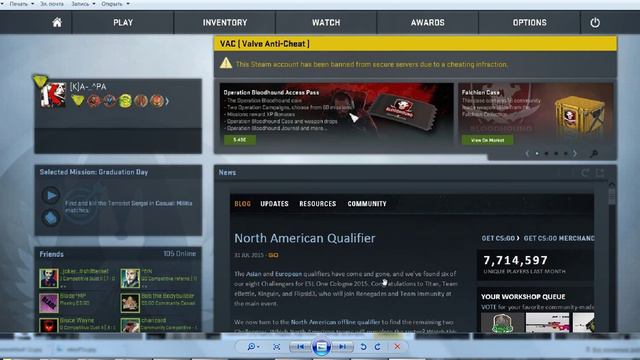Open the Operation Bloodhound Access Pass banner
Screen dimensions: 640x360
pyautogui.click(x=336, y=113)
